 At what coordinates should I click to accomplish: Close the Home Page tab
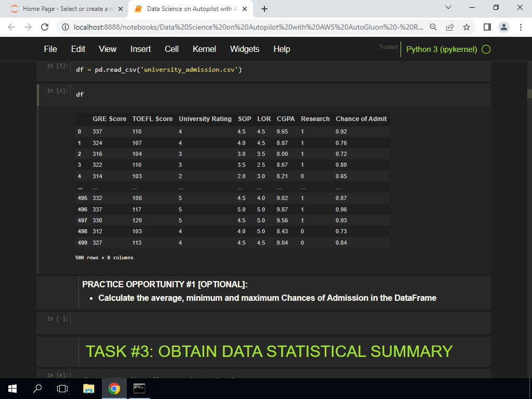(x=120, y=9)
